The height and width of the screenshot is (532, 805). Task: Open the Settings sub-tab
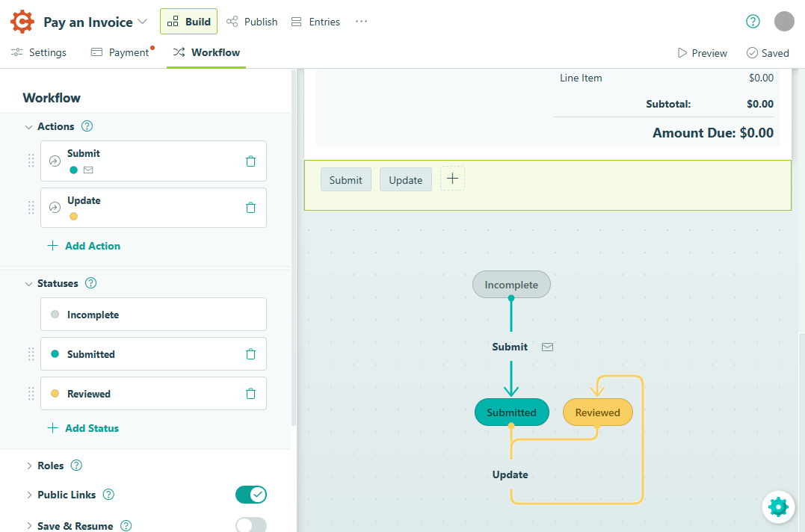pos(39,52)
